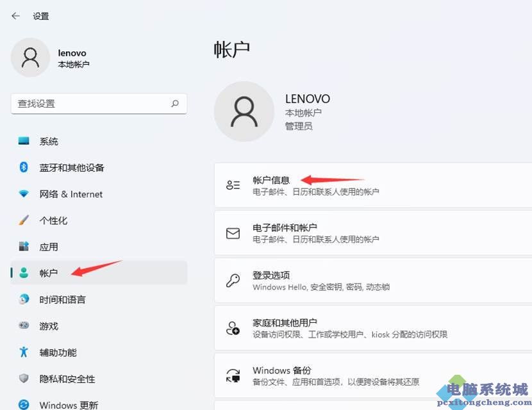Open 辅助功能 category
532x410 pixels.
point(99,352)
